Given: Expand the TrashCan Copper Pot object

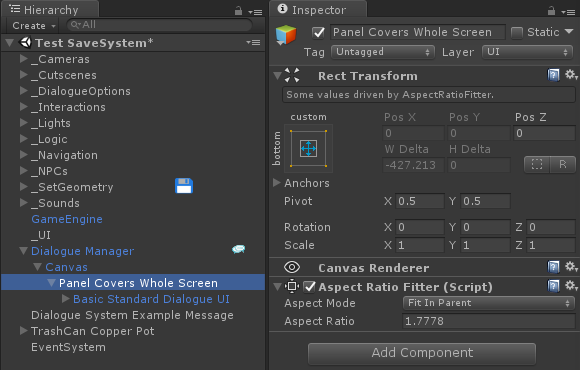Looking at the screenshot, I should click(24, 330).
